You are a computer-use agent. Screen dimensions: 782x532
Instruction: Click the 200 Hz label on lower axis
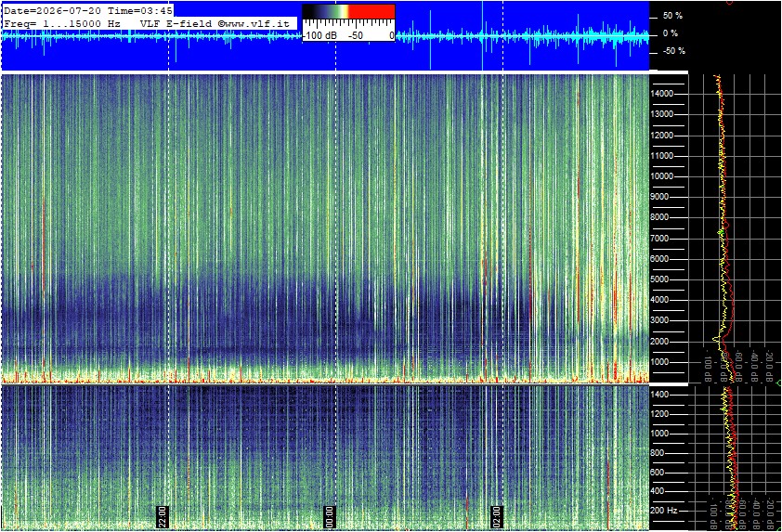tap(664, 511)
